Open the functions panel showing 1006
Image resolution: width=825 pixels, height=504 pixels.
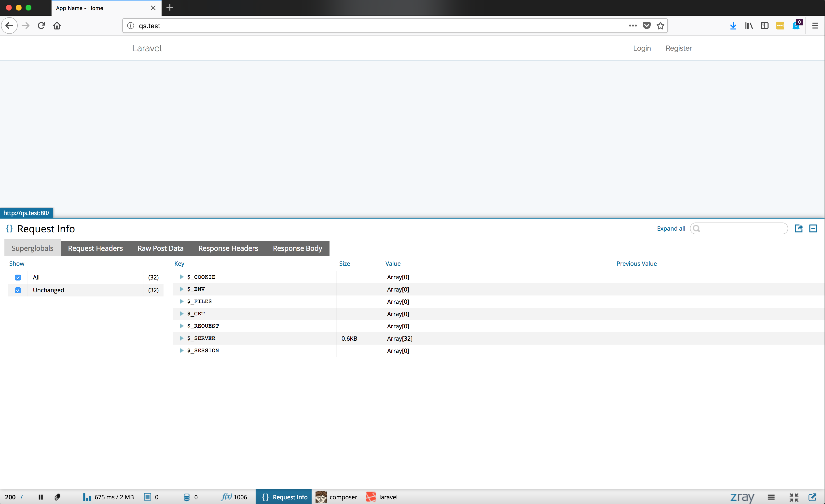coord(234,497)
